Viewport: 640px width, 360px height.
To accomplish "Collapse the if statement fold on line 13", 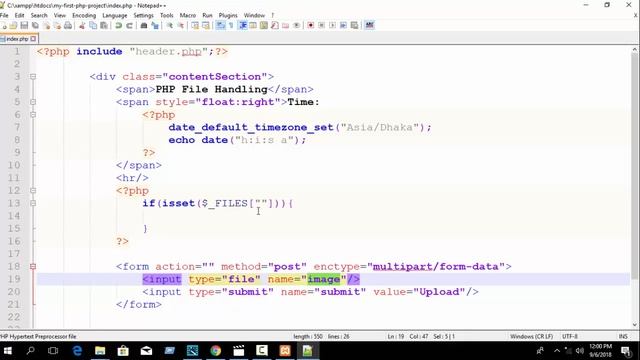I will [x=33, y=203].
